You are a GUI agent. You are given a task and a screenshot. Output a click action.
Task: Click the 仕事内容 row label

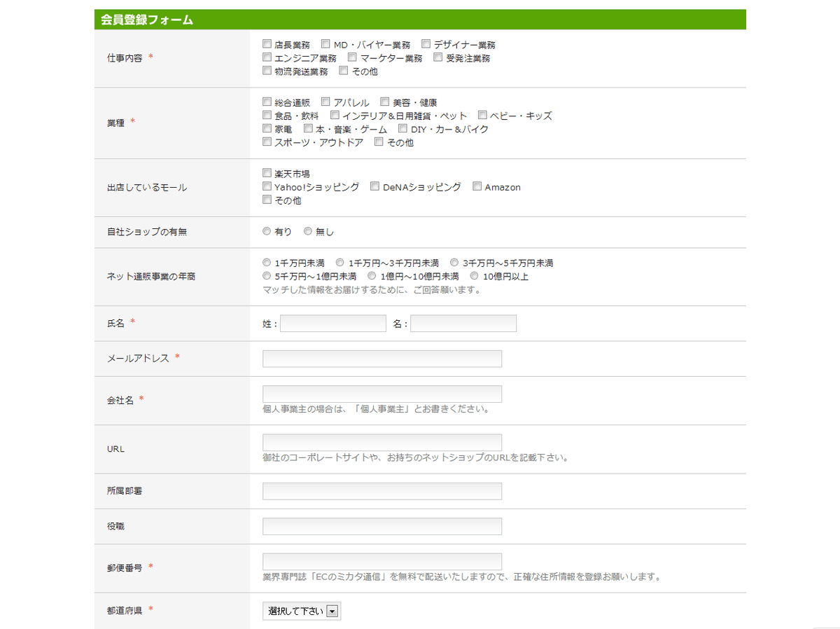click(125, 58)
